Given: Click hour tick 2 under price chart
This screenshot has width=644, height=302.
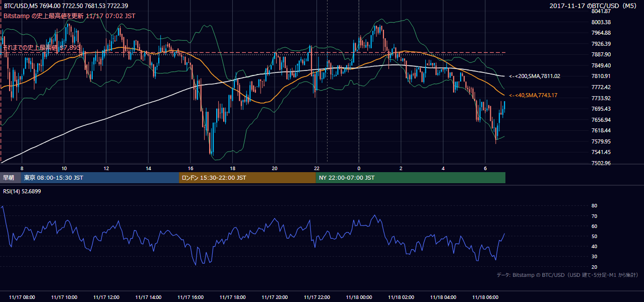Looking at the screenshot, I should 401,168.
